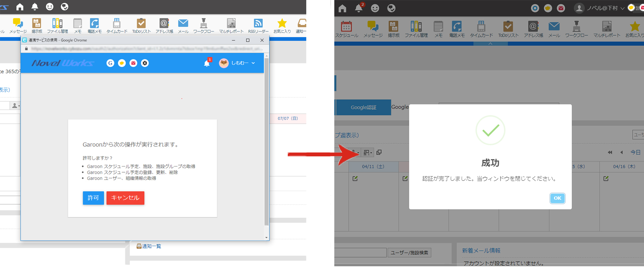This screenshot has width=644, height=267.
Task: Click the yellow Garoon icon in Novel Works popup
Action: [122, 63]
